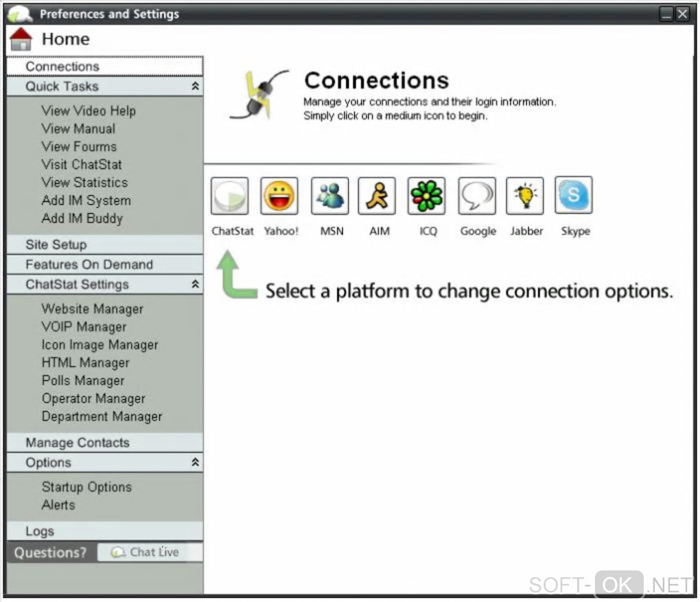Collapse the ChatStat Settings section

[x=195, y=284]
